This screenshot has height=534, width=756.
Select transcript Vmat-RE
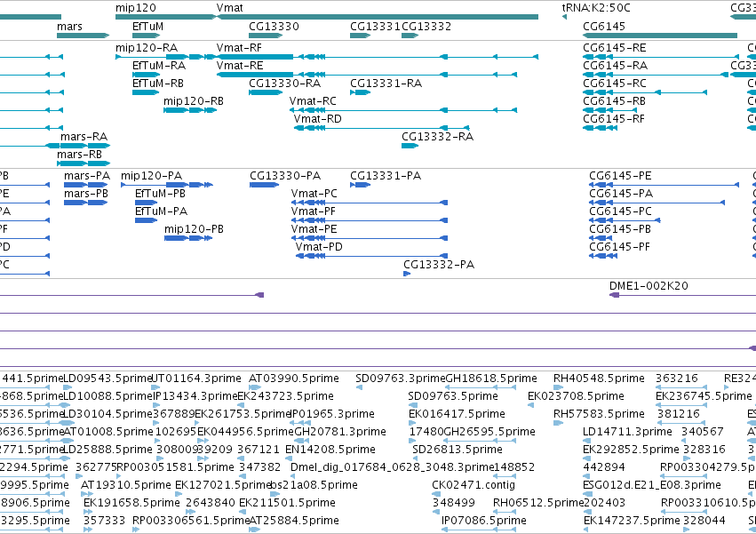(x=240, y=66)
